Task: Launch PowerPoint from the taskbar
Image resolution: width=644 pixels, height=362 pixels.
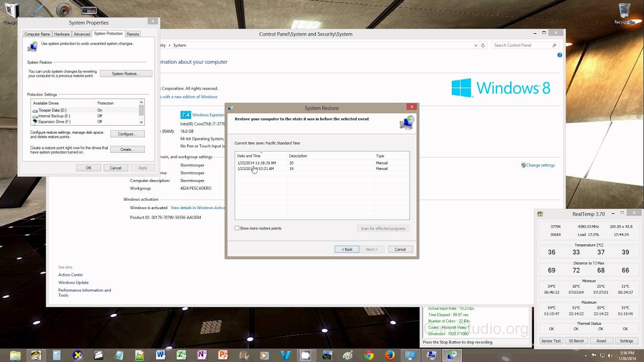Action: point(223,355)
